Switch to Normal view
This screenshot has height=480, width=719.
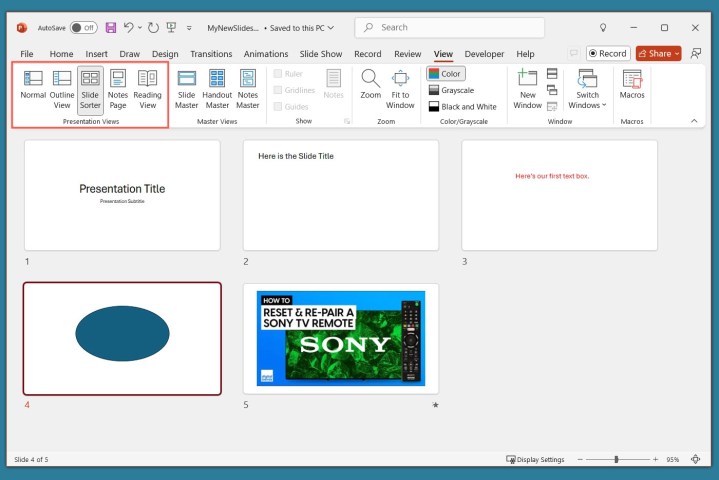33,85
